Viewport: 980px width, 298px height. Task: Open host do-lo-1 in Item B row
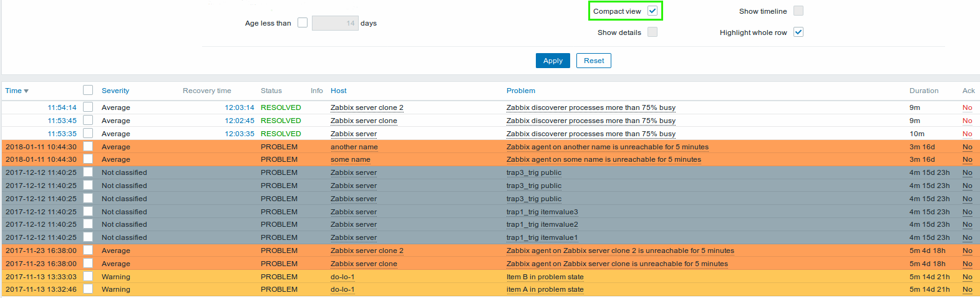[x=342, y=277]
